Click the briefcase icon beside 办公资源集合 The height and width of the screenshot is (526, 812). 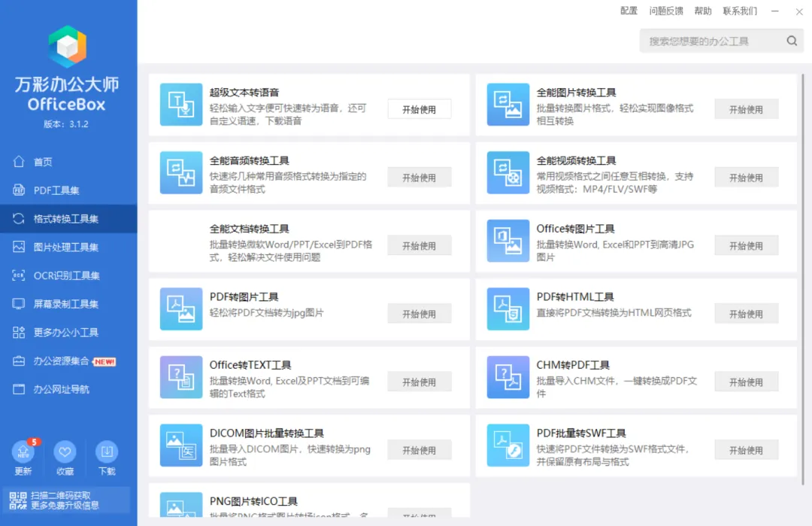coord(19,360)
